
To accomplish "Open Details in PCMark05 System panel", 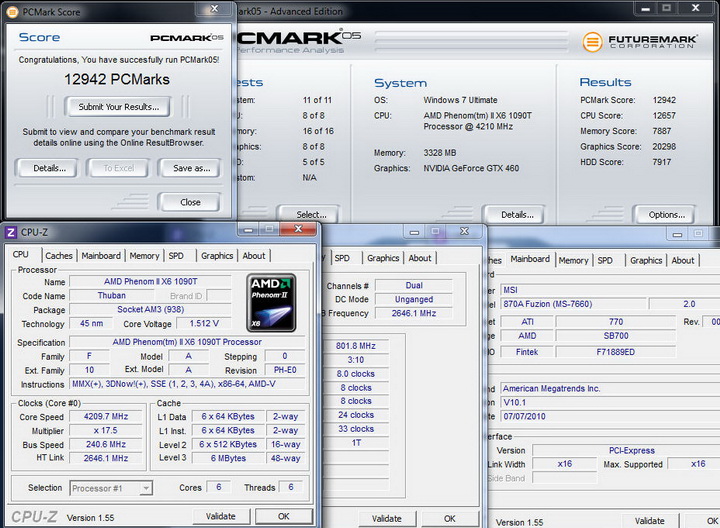I will tap(517, 214).
